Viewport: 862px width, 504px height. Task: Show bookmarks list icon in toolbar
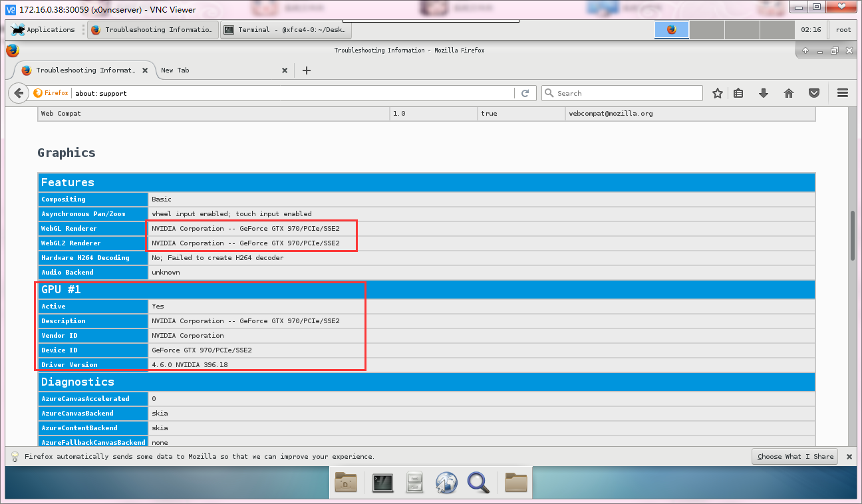pos(738,94)
